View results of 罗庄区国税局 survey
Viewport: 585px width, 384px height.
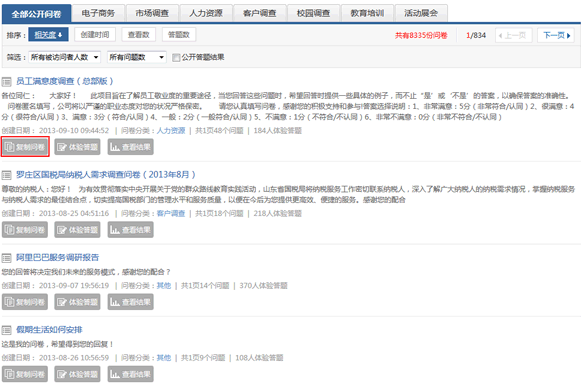[131, 230]
